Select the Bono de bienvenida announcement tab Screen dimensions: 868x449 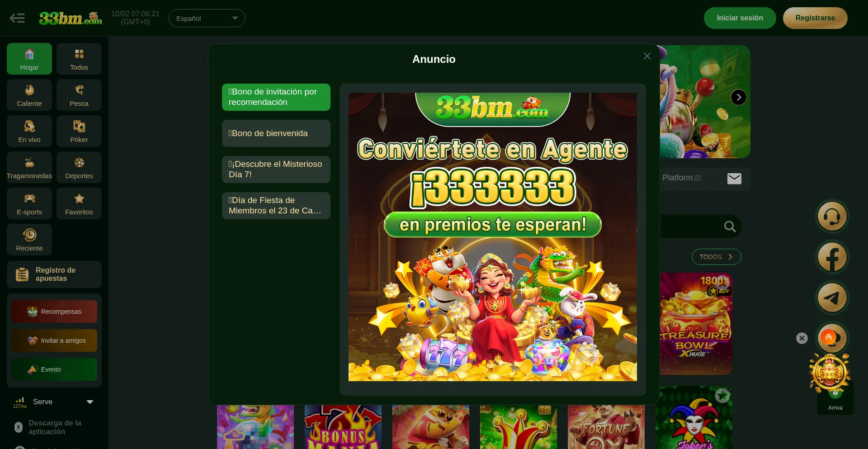point(276,133)
